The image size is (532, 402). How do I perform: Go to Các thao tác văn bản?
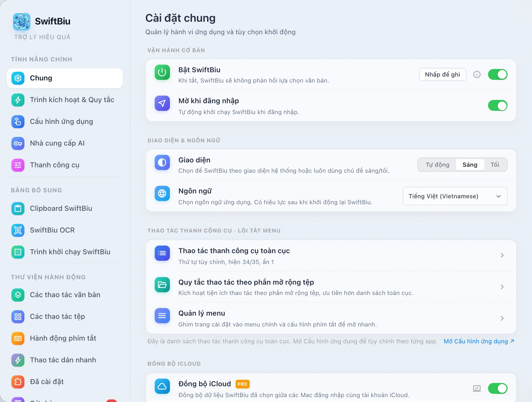click(x=65, y=295)
